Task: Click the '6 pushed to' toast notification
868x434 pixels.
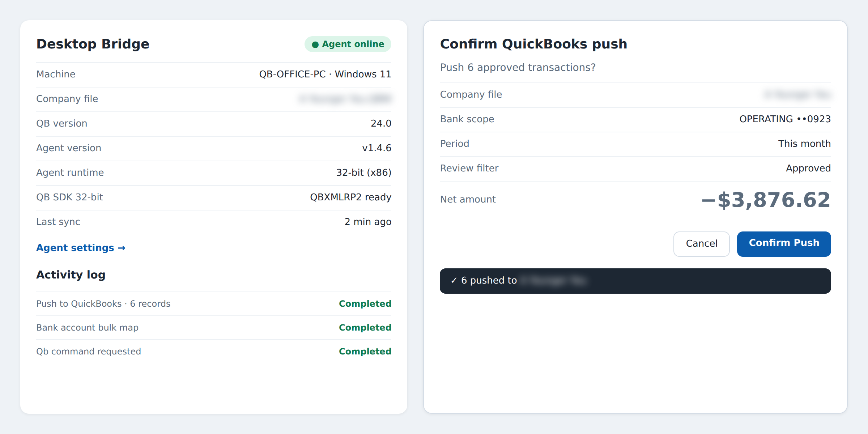Action: point(635,281)
